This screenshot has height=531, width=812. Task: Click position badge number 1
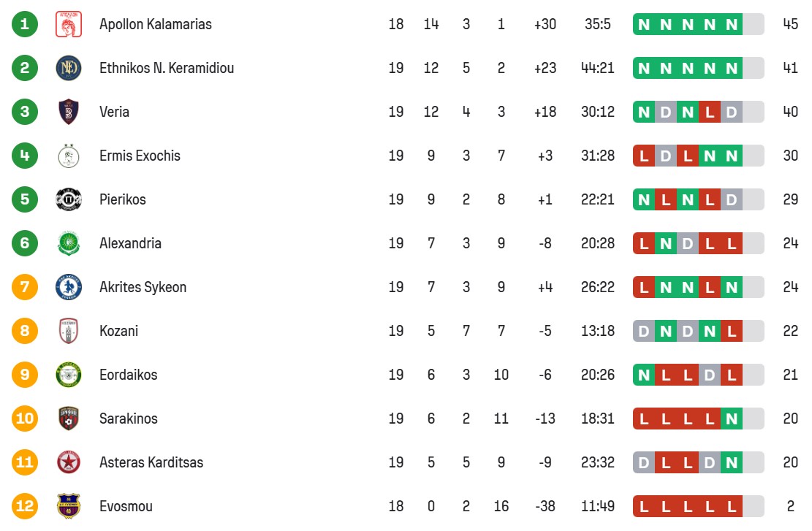25,24
